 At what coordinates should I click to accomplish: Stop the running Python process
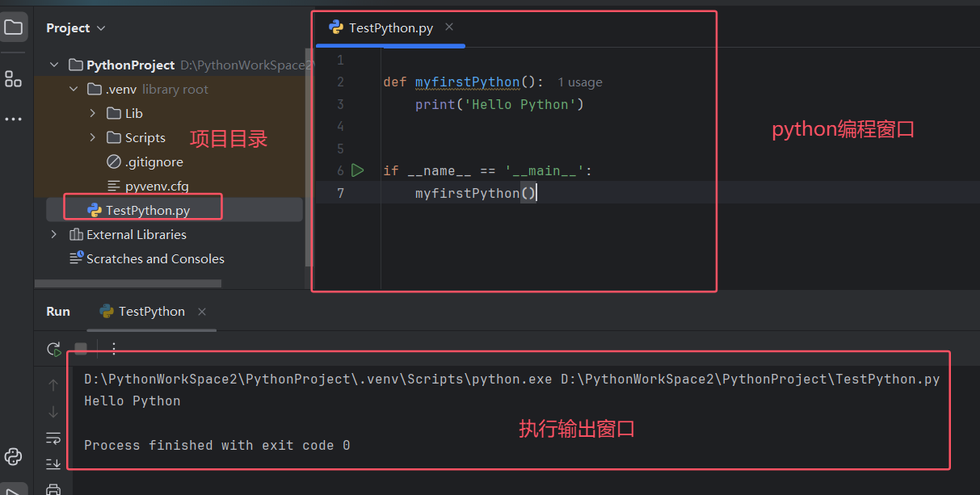click(x=80, y=349)
